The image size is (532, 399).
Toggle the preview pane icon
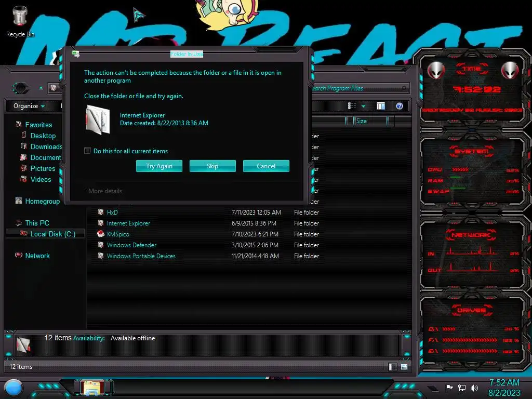click(x=381, y=106)
